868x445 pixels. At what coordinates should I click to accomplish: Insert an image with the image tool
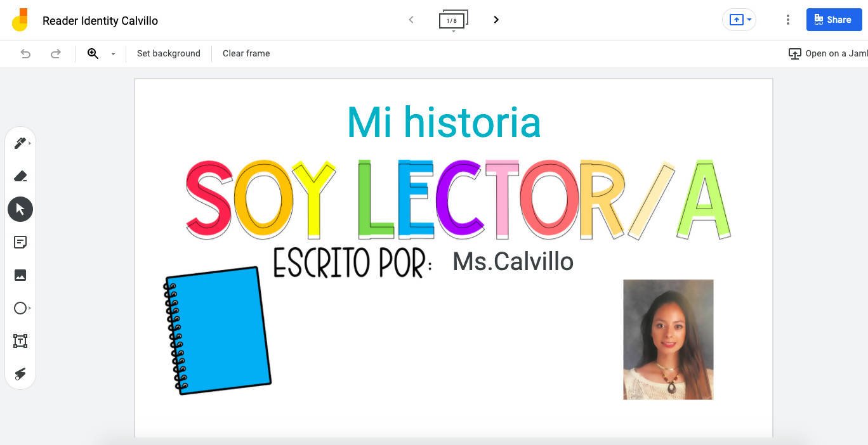tap(20, 275)
